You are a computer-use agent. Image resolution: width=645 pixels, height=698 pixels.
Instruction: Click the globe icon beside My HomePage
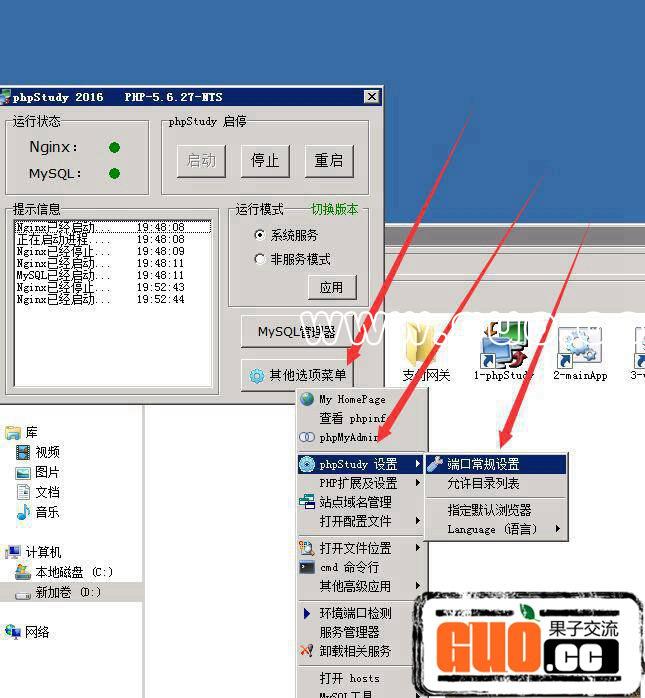click(307, 399)
